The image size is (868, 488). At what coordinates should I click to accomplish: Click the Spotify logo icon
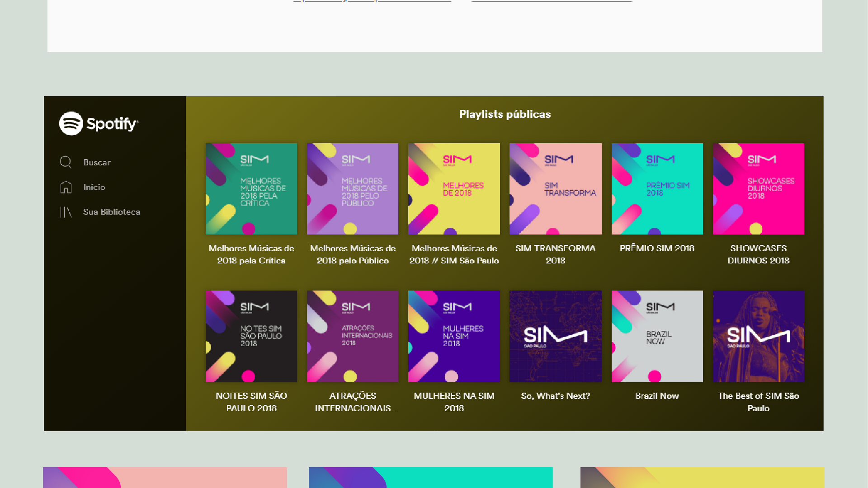tap(71, 123)
